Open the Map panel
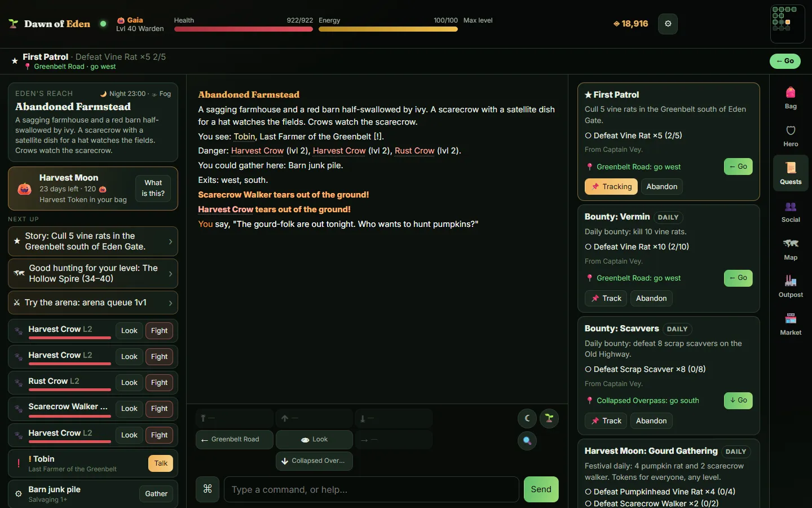Screen dimensions: 812x508 [x=791, y=249]
